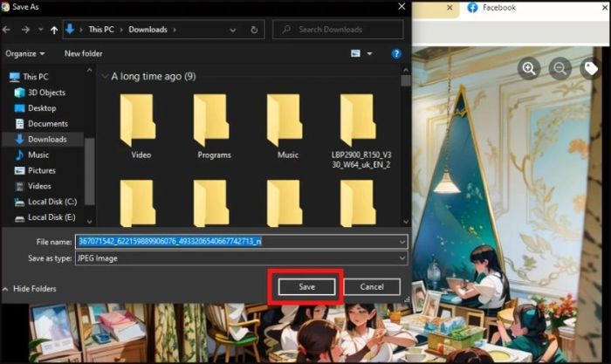This screenshot has height=364, width=611.
Task: Click the zoom in magnifier on image
Action: click(529, 68)
